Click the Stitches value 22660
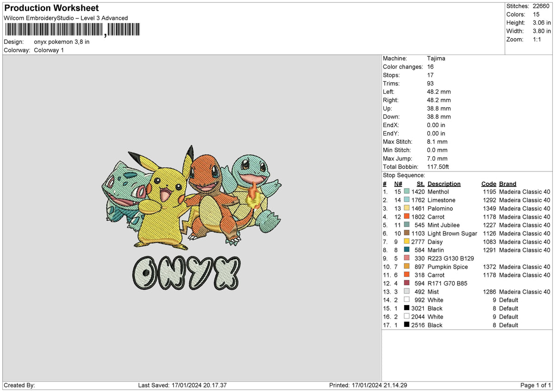The height and width of the screenshot is (392, 555). click(542, 6)
